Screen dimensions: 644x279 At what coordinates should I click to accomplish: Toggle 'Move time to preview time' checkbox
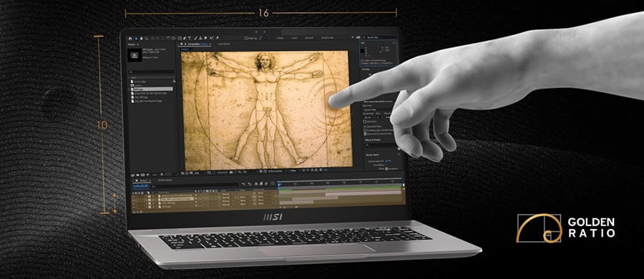tap(365, 134)
